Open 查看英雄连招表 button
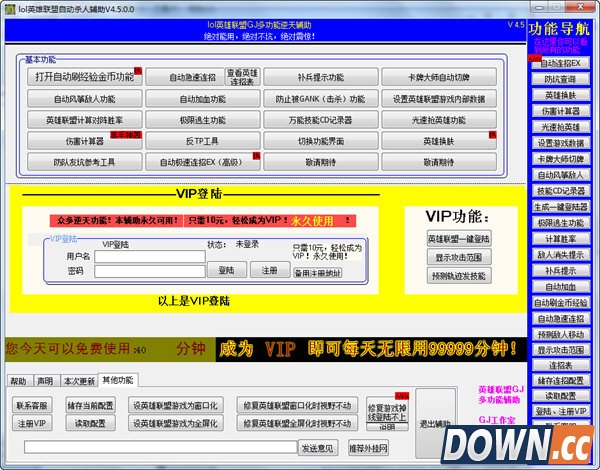The height and width of the screenshot is (470, 600). tap(243, 77)
